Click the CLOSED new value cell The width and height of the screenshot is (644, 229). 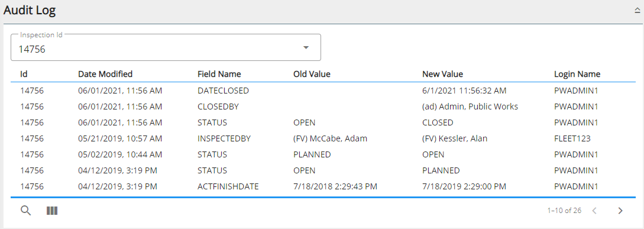438,122
